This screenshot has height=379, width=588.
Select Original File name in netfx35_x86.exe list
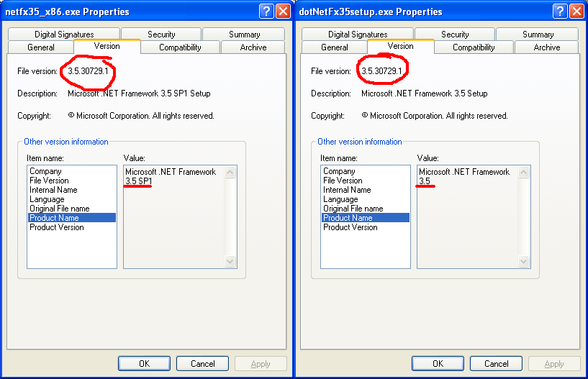pyautogui.click(x=72, y=209)
